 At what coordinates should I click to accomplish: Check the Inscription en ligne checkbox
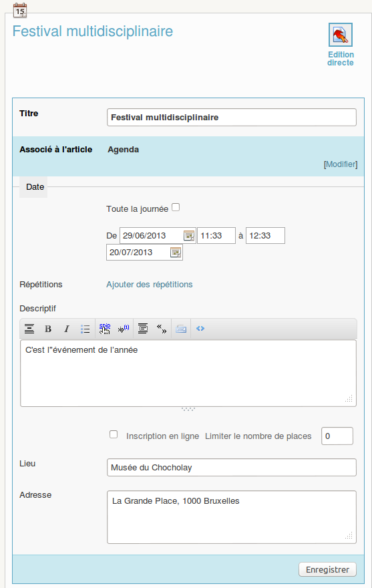click(114, 434)
